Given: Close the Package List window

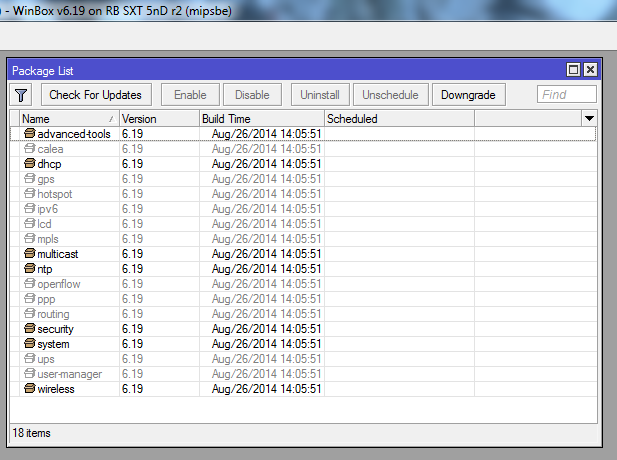Looking at the screenshot, I should [590, 70].
